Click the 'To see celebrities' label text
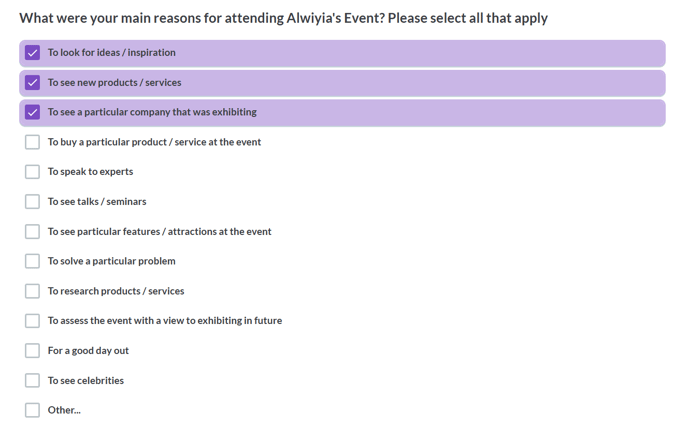This screenshot has height=428, width=688. coord(86,381)
